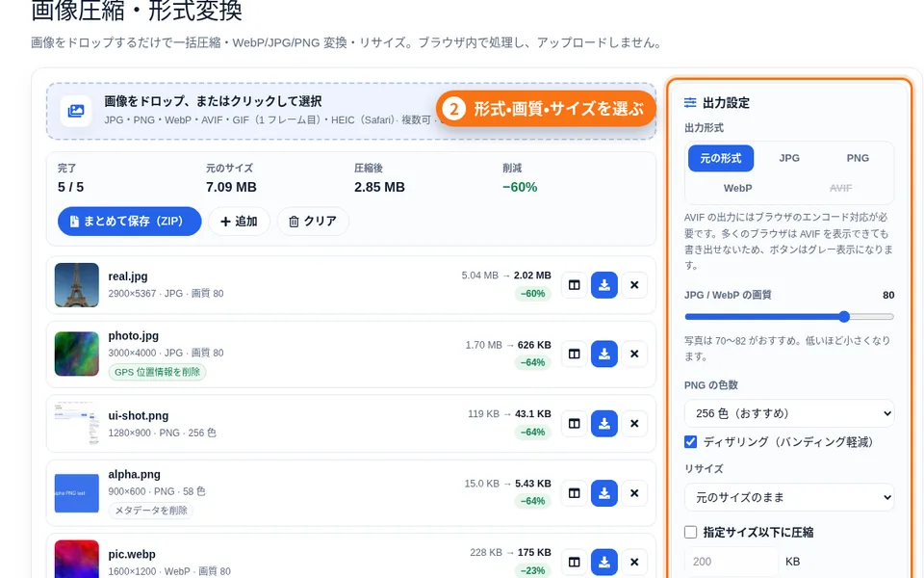Viewport: 924px width, 578px height.
Task: Click the photo.jpg thumbnail
Action: click(77, 354)
